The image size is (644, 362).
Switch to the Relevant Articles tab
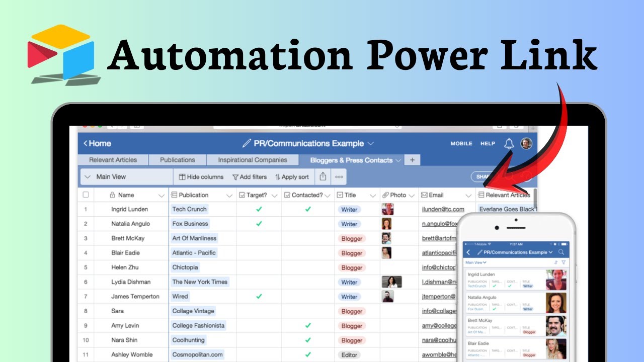click(x=113, y=160)
